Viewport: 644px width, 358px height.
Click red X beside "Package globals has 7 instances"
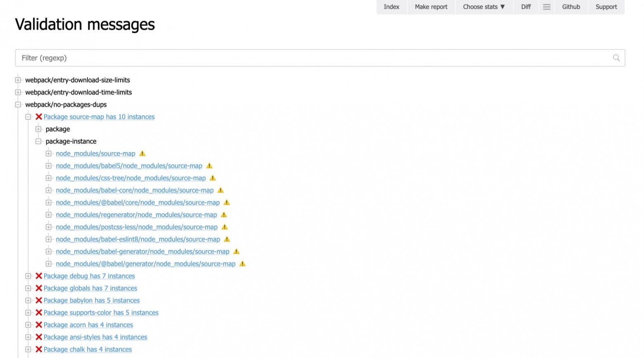[x=39, y=288]
